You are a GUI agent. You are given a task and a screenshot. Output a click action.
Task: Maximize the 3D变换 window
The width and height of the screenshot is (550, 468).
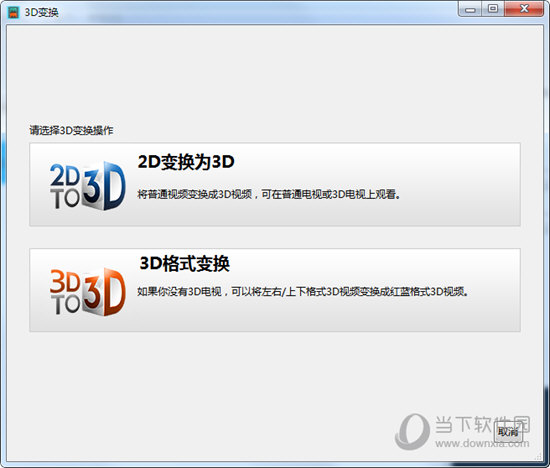493,9
